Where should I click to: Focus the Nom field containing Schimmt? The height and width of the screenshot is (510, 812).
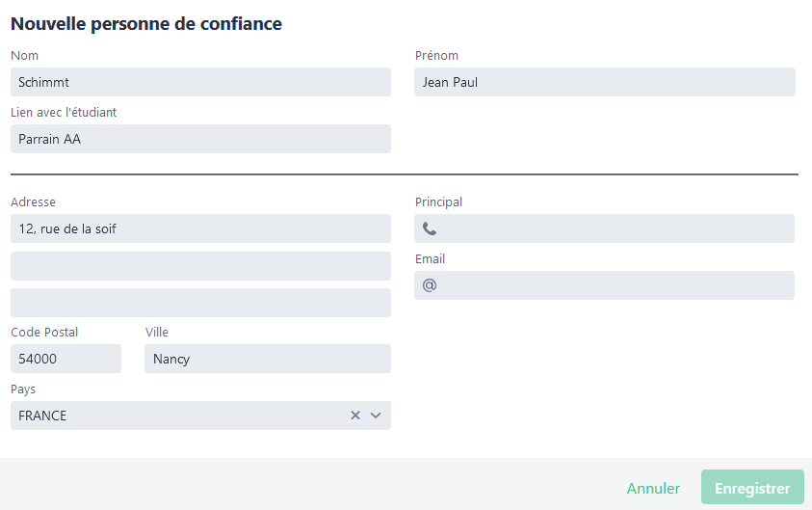(x=200, y=82)
